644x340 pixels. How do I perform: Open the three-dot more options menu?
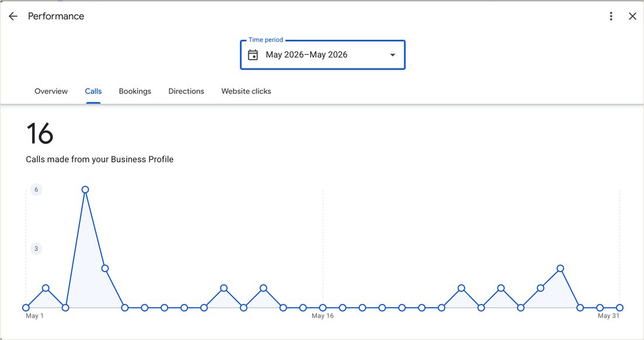coord(611,16)
